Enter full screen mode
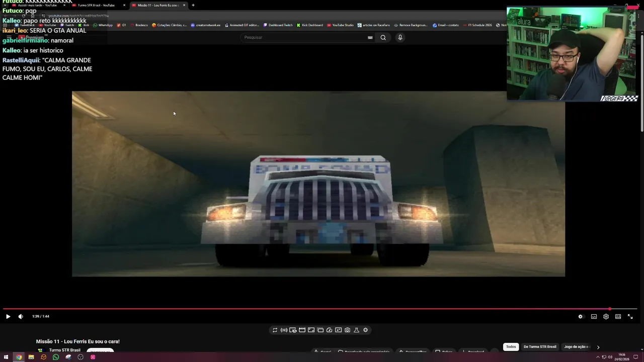The height and width of the screenshot is (362, 644). click(x=630, y=317)
